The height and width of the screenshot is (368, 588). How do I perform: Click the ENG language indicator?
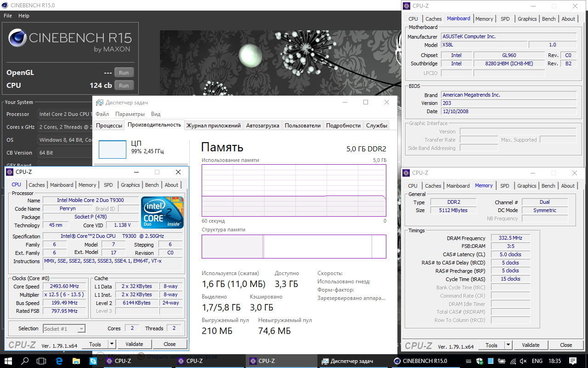point(537,361)
